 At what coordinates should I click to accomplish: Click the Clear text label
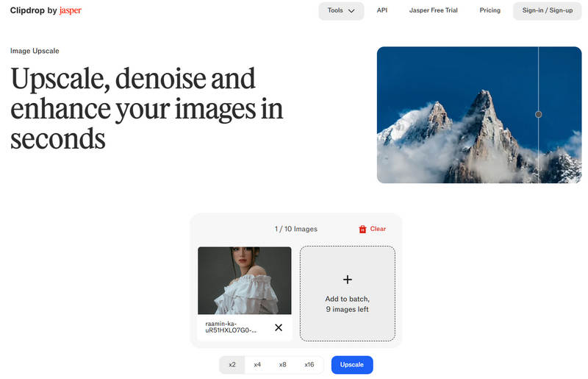[378, 229]
